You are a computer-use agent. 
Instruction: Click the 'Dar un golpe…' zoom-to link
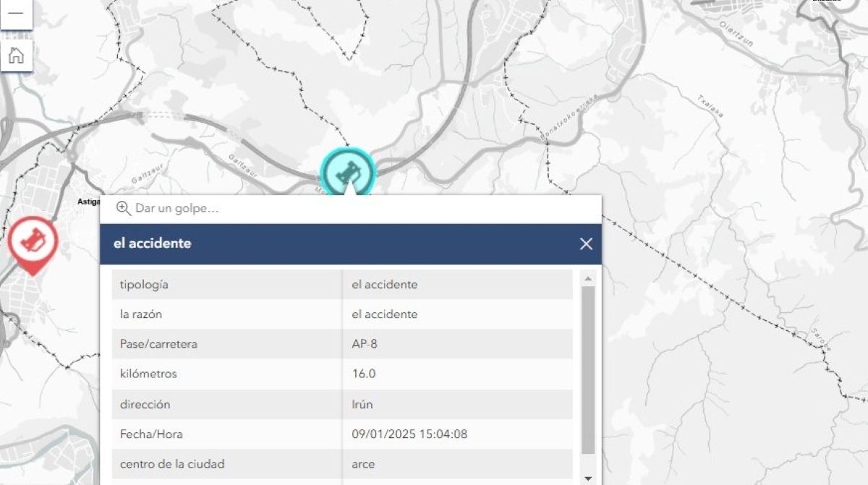tap(168, 209)
